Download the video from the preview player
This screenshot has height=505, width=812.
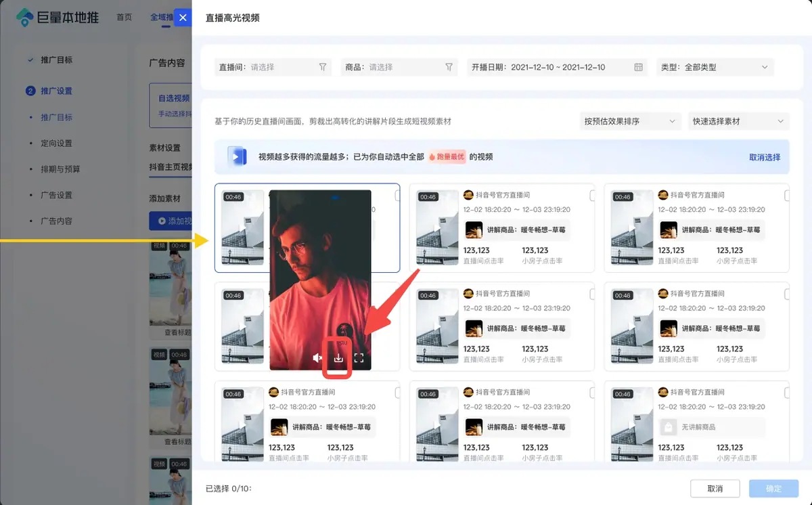point(338,358)
